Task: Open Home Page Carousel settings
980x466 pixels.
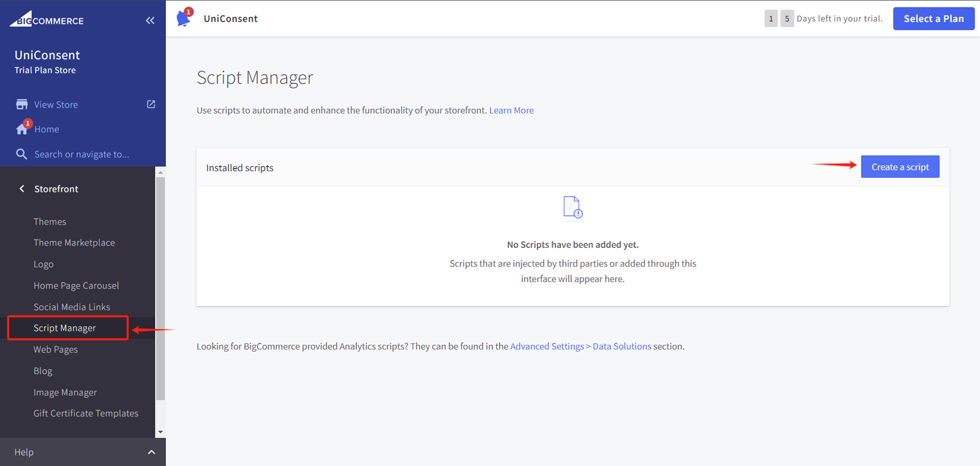Action: point(77,286)
